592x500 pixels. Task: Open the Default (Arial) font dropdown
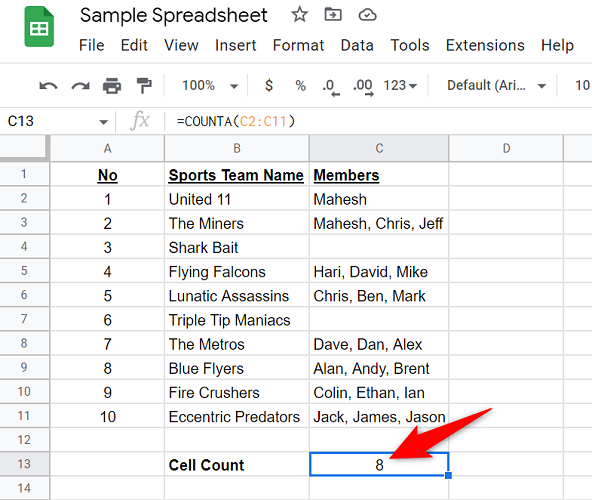click(496, 85)
